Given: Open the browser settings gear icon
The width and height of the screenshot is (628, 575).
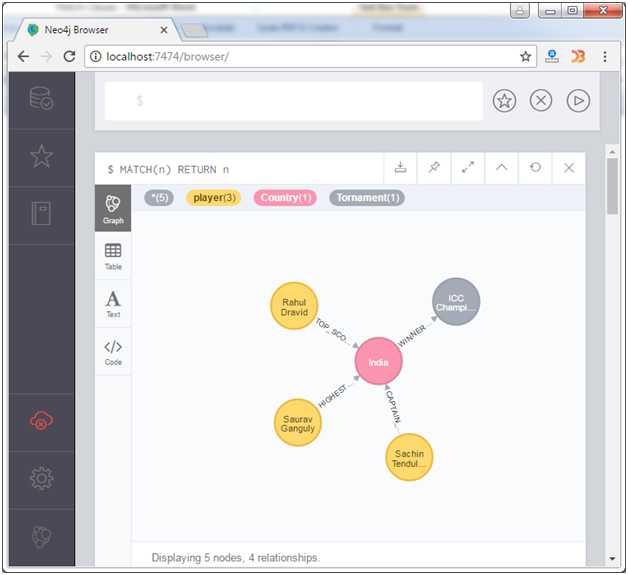Looking at the screenshot, I should coord(41,478).
